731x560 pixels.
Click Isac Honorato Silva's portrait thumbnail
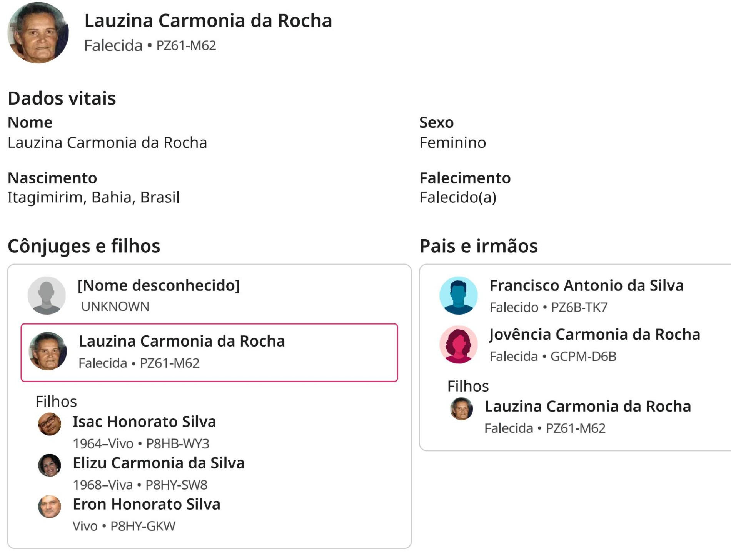coord(50,424)
